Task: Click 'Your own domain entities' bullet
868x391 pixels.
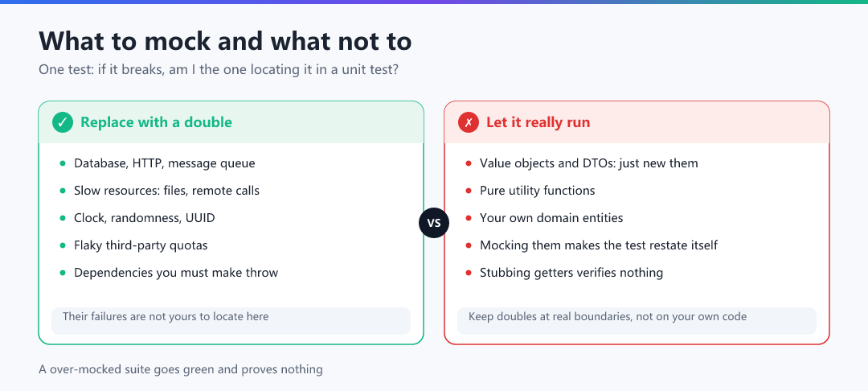Action: click(551, 218)
